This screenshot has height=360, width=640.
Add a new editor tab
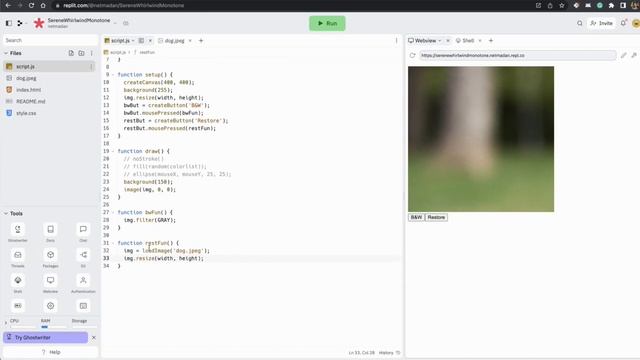pos(201,40)
